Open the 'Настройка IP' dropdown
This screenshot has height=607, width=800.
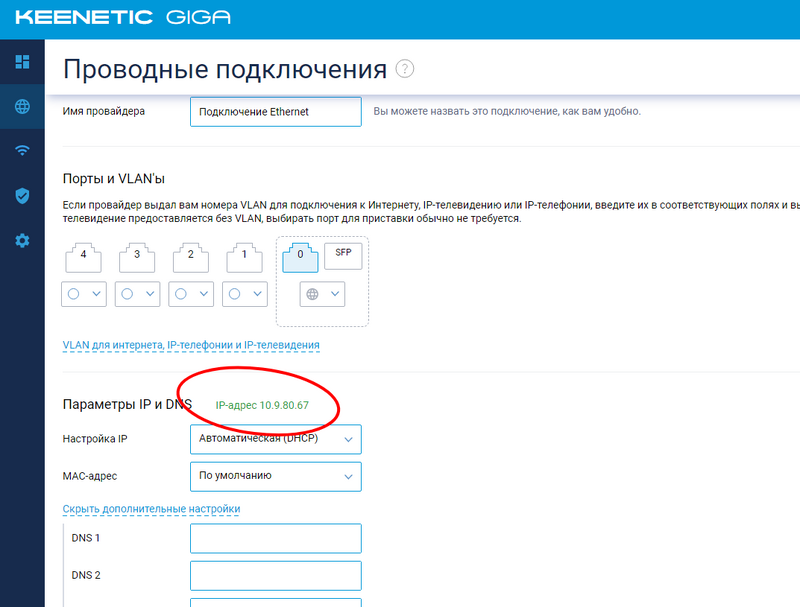coord(275,439)
